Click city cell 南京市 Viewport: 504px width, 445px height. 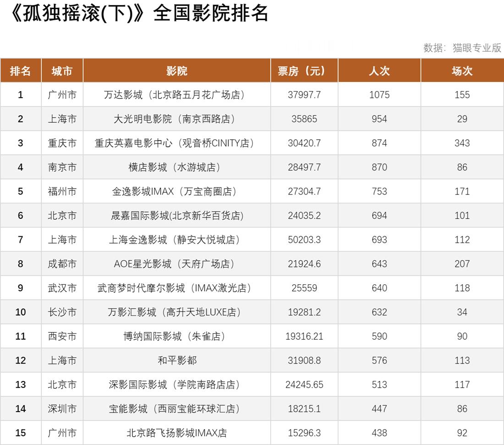(x=62, y=167)
